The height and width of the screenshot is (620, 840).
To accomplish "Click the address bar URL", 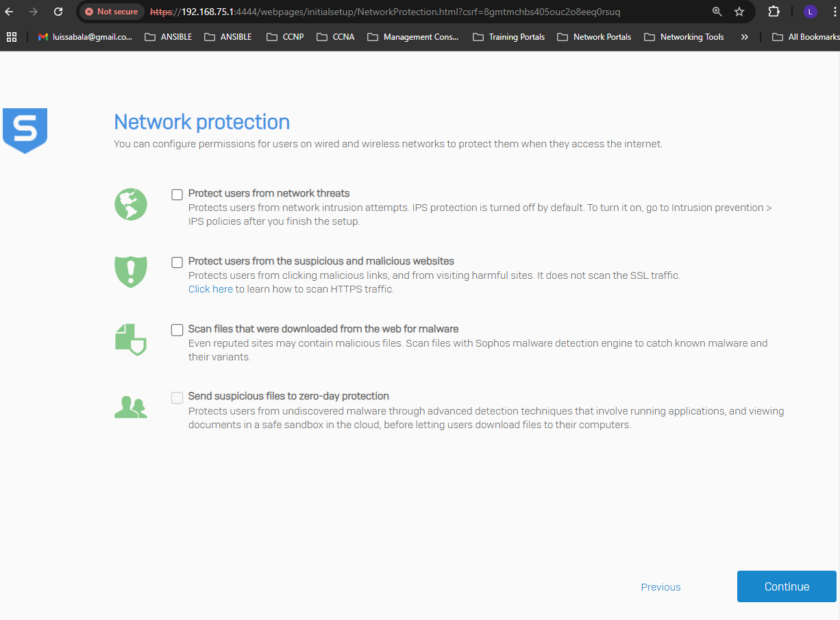I will pyautogui.click(x=385, y=12).
